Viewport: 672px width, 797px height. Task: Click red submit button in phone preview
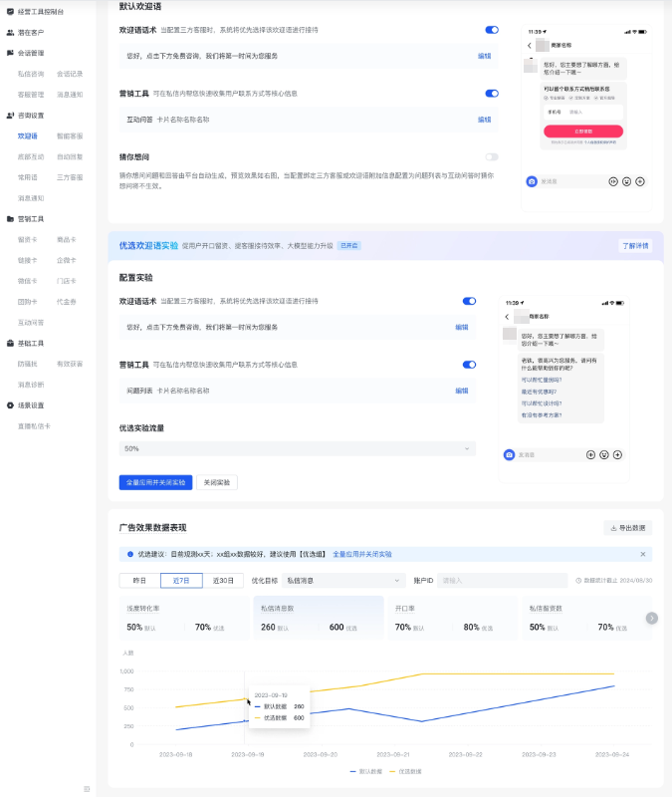[x=583, y=132]
